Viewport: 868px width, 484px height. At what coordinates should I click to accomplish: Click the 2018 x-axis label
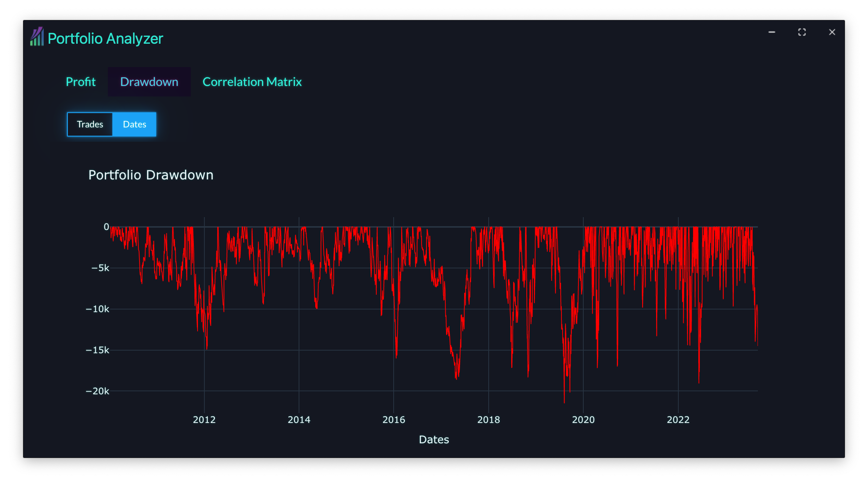[x=489, y=420]
